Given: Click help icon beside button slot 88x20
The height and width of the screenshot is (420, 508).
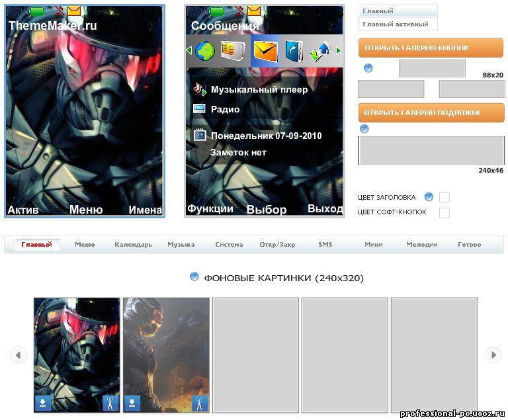Looking at the screenshot, I should (368, 68).
